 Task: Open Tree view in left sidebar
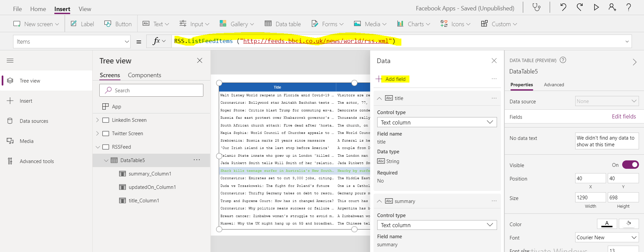tap(46, 81)
